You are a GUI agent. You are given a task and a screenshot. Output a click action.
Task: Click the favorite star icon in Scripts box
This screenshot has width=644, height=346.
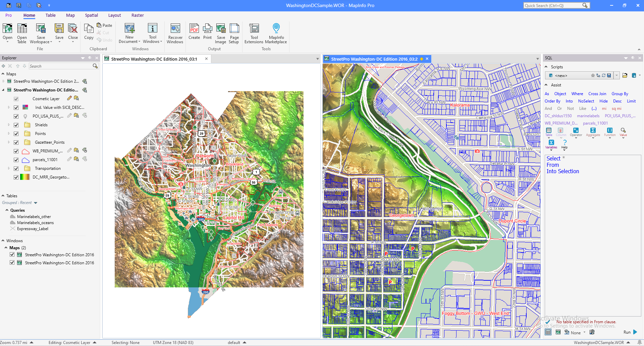pyautogui.click(x=593, y=75)
